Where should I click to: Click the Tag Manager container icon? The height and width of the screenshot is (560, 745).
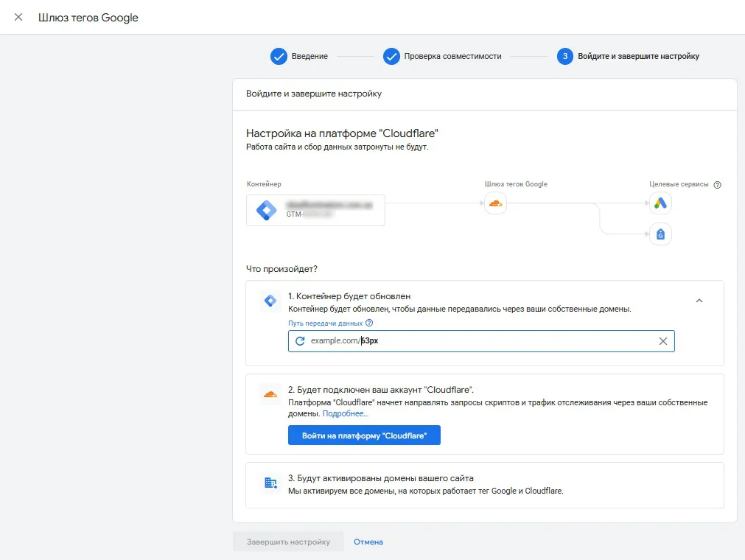(x=267, y=210)
